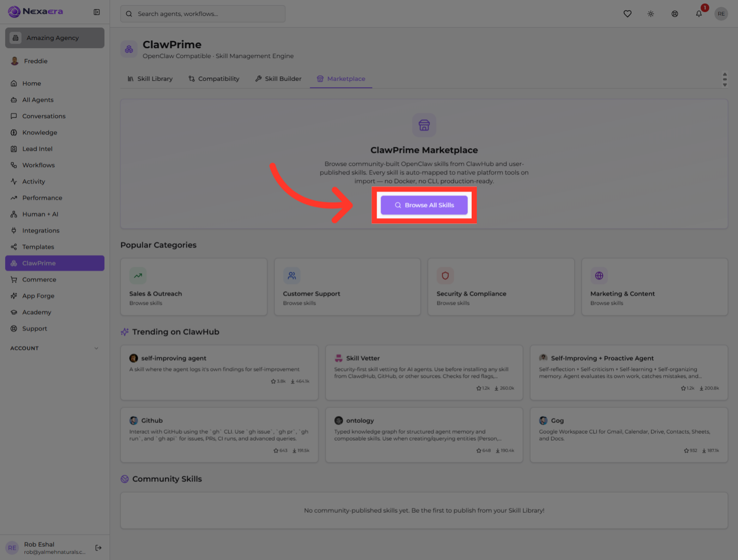Viewport: 738px width, 560px height.
Task: Switch to Skill Library tab
Action: [x=150, y=79]
